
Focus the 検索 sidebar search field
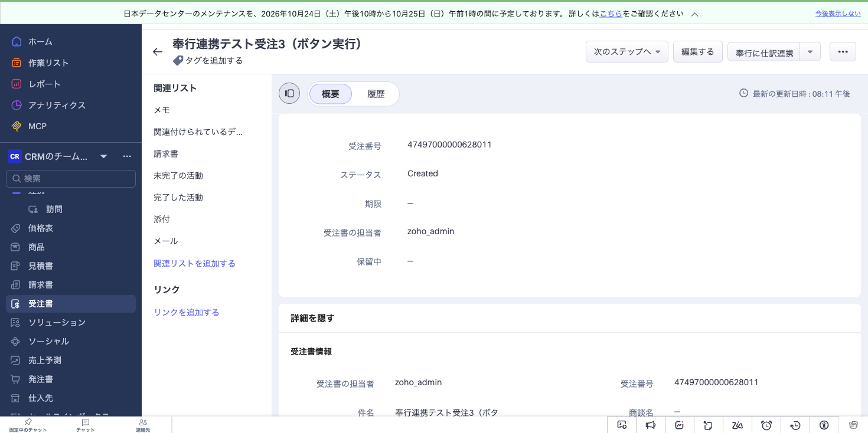[71, 179]
